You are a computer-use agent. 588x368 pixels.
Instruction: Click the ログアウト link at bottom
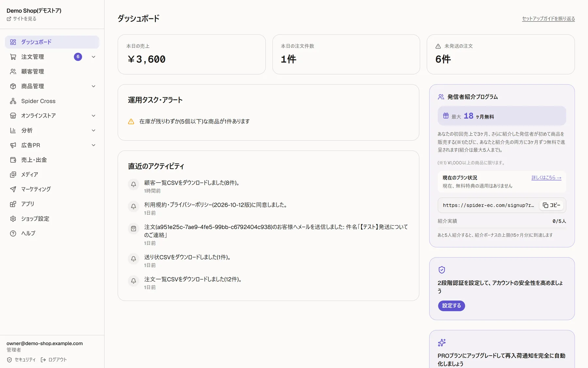pyautogui.click(x=54, y=360)
